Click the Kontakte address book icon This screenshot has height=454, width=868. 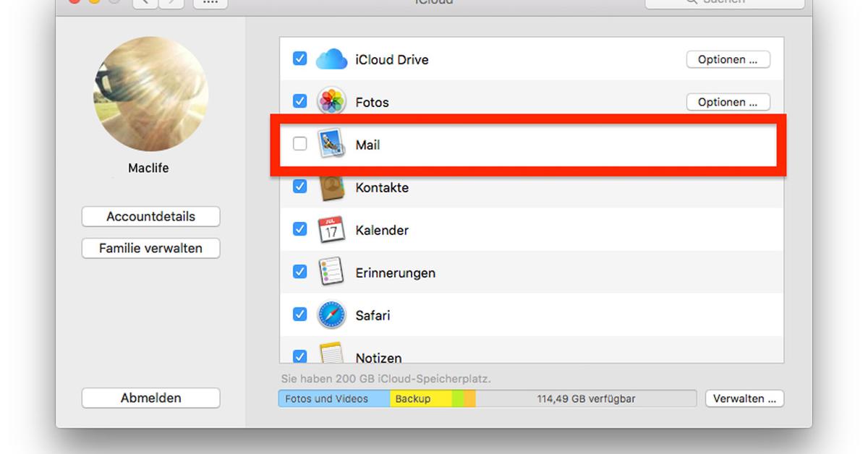(332, 187)
